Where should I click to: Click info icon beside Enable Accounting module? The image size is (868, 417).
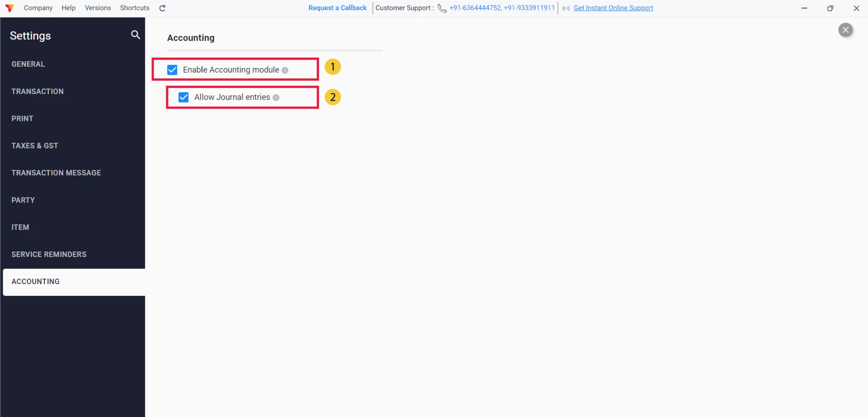click(x=285, y=70)
